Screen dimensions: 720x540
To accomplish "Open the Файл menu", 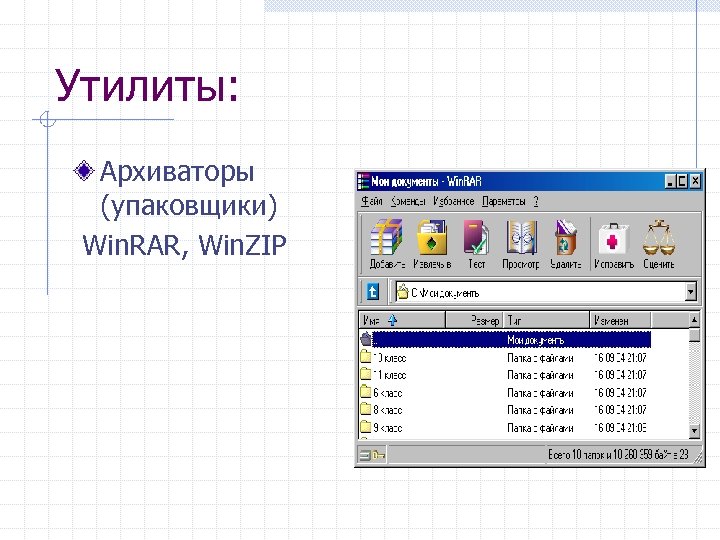I will coord(371,201).
